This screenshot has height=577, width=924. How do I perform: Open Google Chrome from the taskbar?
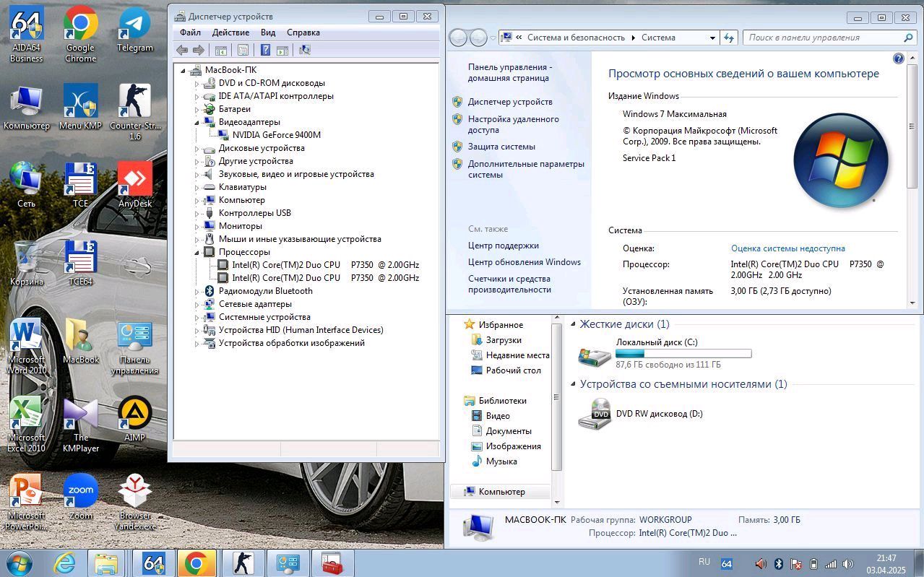coord(195,563)
